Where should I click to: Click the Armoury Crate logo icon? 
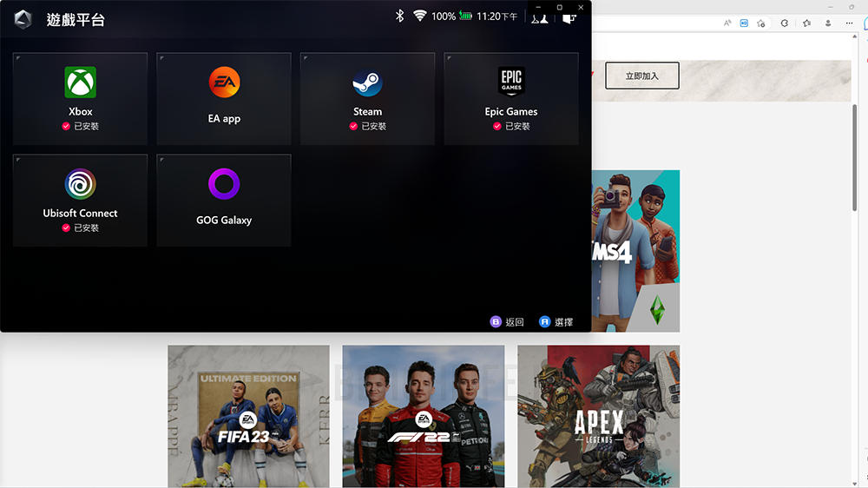point(23,19)
